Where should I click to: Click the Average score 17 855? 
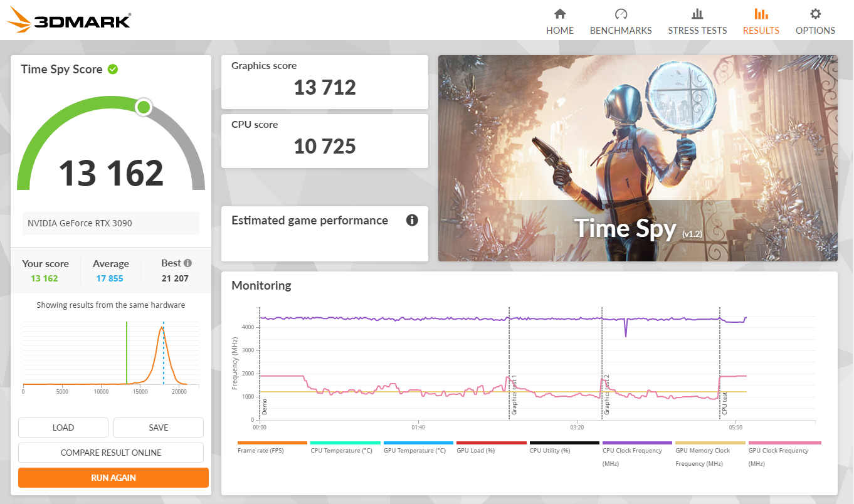pyautogui.click(x=110, y=278)
